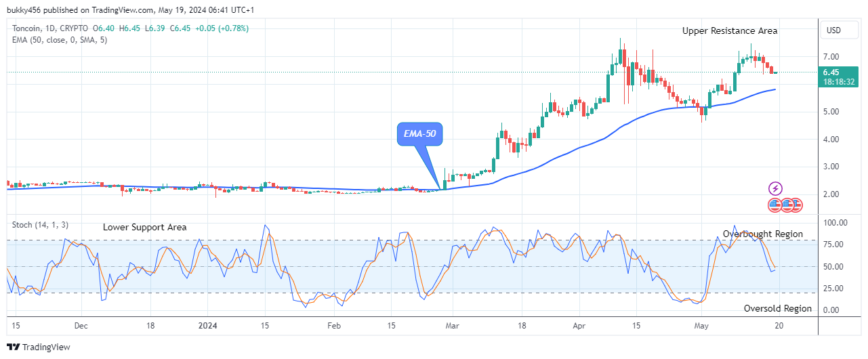Click the 20 date label on time axis
Image resolution: width=868 pixels, height=359 pixels.
[779, 325]
